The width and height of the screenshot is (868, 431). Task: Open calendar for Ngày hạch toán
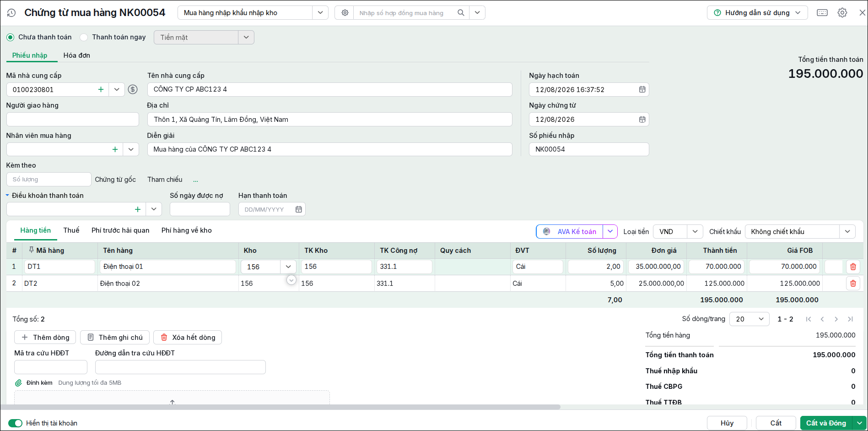tap(642, 89)
